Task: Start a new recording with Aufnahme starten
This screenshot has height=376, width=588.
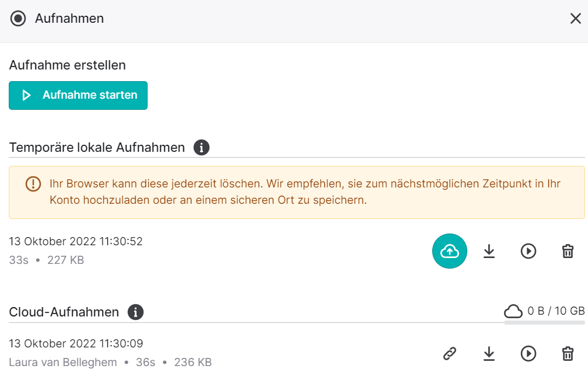Action: tap(78, 95)
